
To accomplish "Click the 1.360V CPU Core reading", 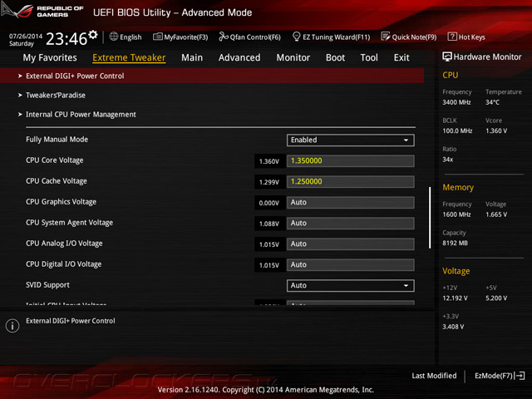I will click(269, 161).
